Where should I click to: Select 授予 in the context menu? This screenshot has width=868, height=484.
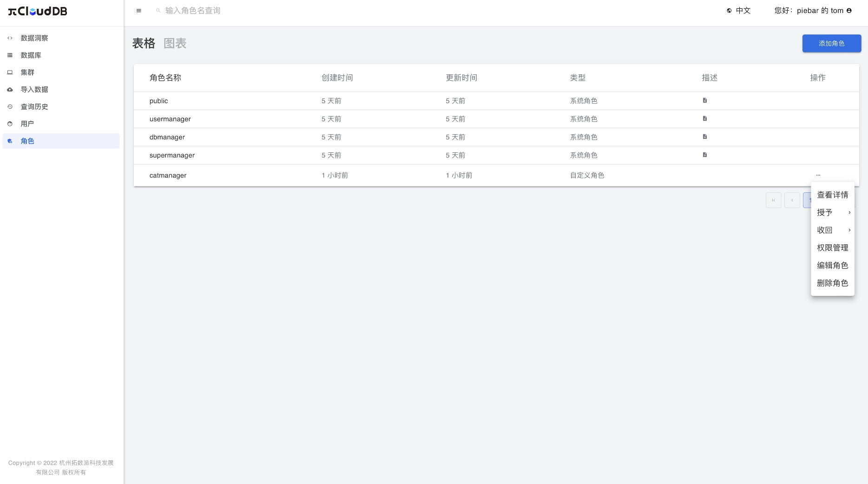click(x=833, y=213)
